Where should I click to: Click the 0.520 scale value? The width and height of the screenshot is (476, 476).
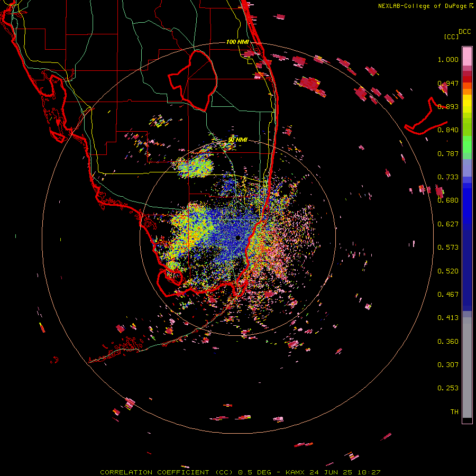(x=448, y=271)
